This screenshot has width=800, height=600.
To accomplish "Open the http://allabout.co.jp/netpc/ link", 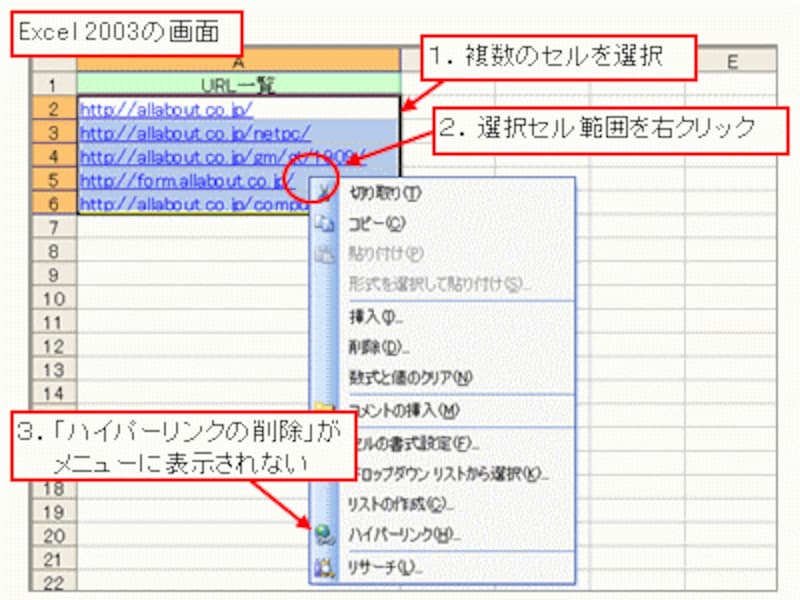I will pos(195,133).
